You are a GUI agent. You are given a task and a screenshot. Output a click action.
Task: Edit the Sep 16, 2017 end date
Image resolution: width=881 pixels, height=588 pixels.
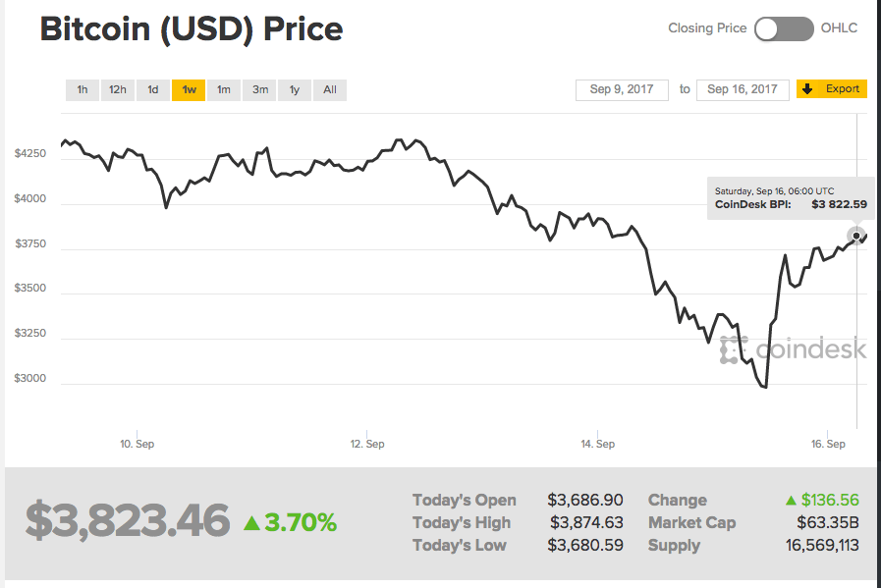click(x=743, y=89)
